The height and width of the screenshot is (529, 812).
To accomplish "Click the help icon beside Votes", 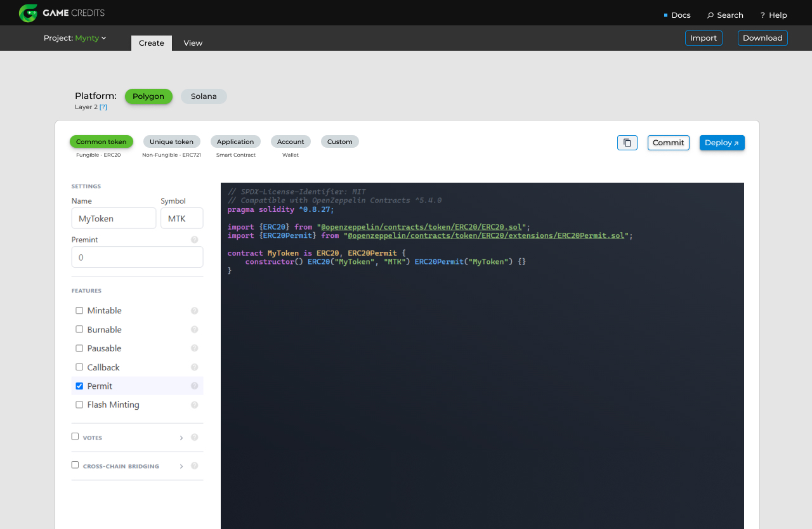I will 194,437.
